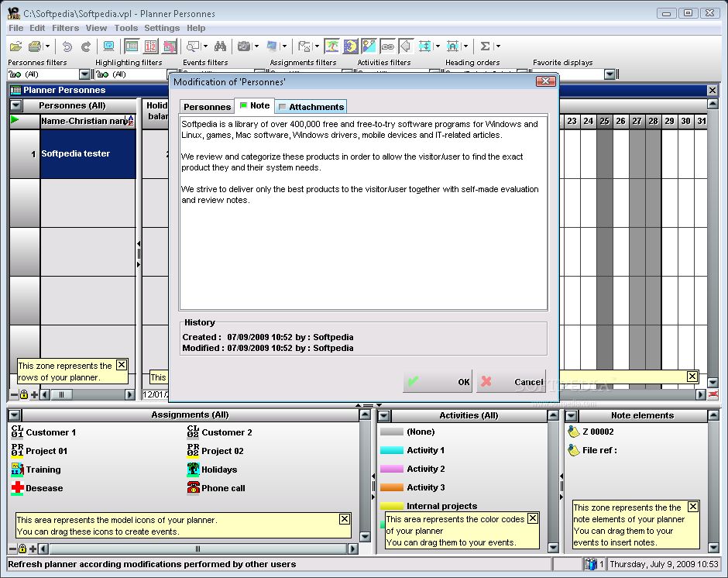The image size is (728, 578).
Task: Pick the pink Activity 2 color swatch
Action: (x=391, y=469)
